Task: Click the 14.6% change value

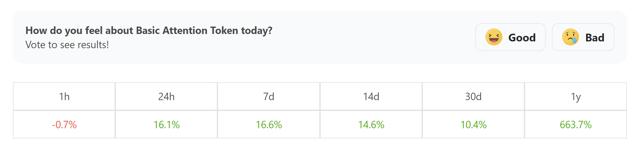Action: tap(371, 125)
